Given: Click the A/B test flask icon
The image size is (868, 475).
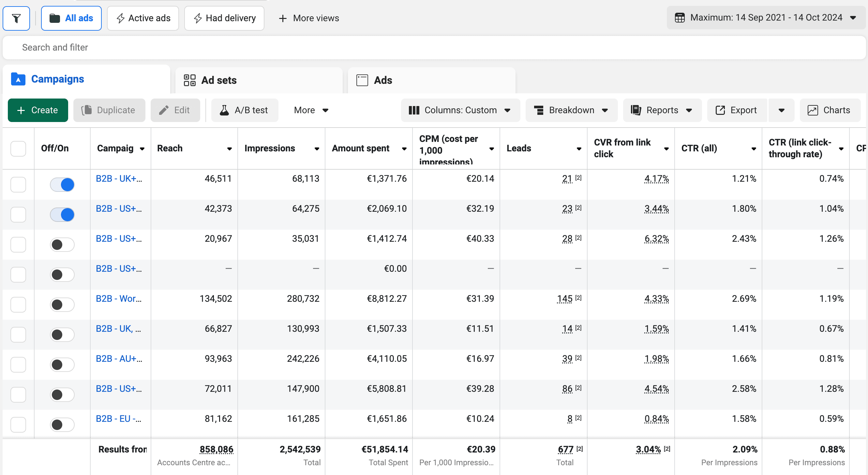Looking at the screenshot, I should (224, 110).
